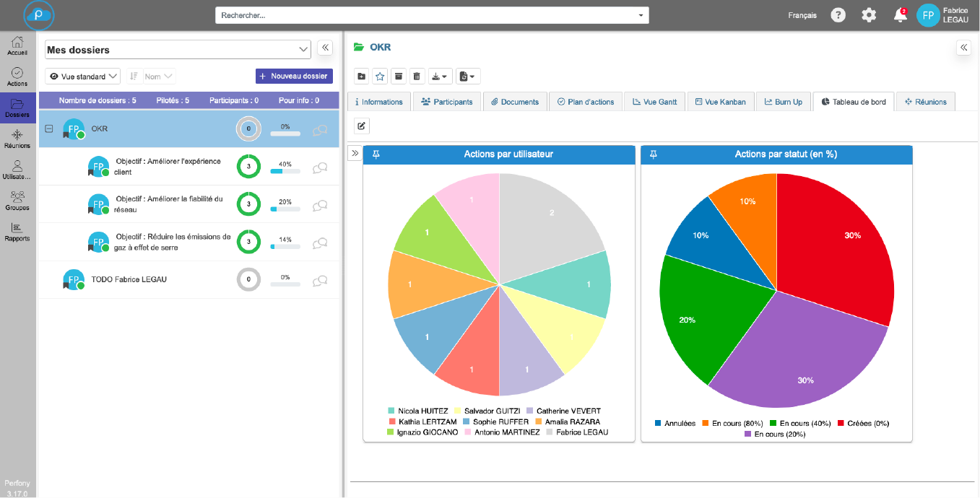Open settings via the gear icon

pos(869,15)
